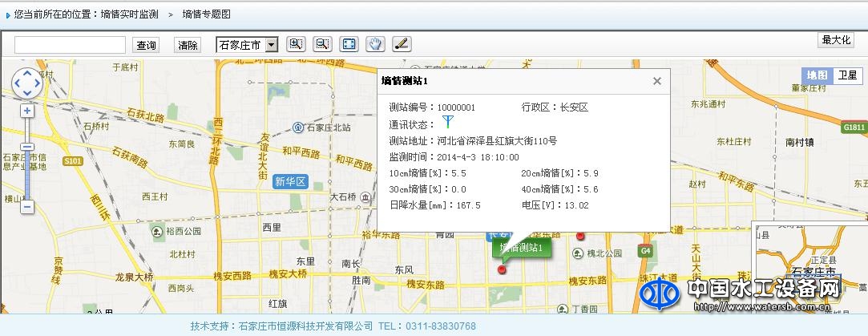Screen dimensions: 868x336
Task: Click 墒情专题图 in the breadcrumb
Action: [206, 14]
